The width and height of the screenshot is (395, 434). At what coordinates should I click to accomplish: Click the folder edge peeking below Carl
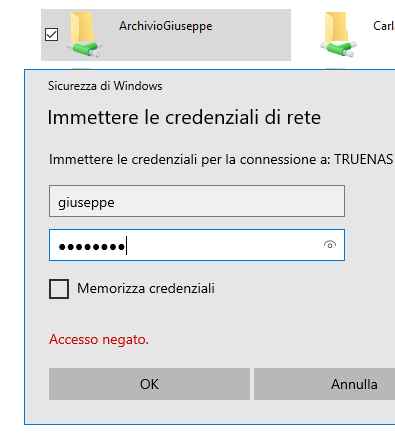335,68
